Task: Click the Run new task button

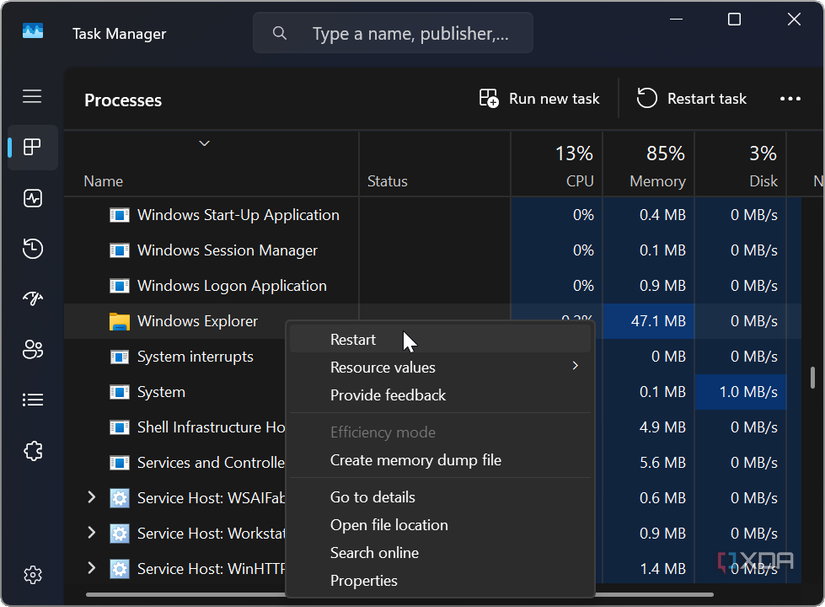Action: click(x=540, y=98)
